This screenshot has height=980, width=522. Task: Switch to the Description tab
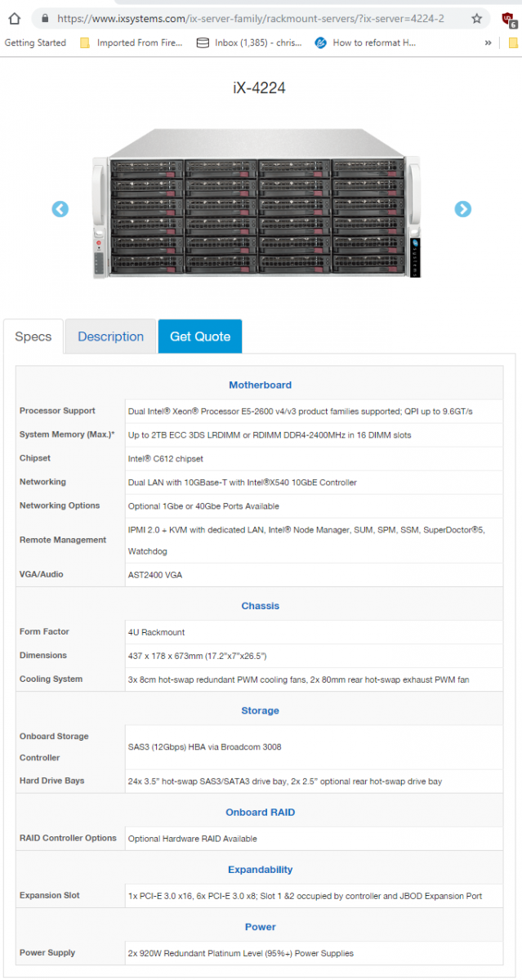[110, 336]
